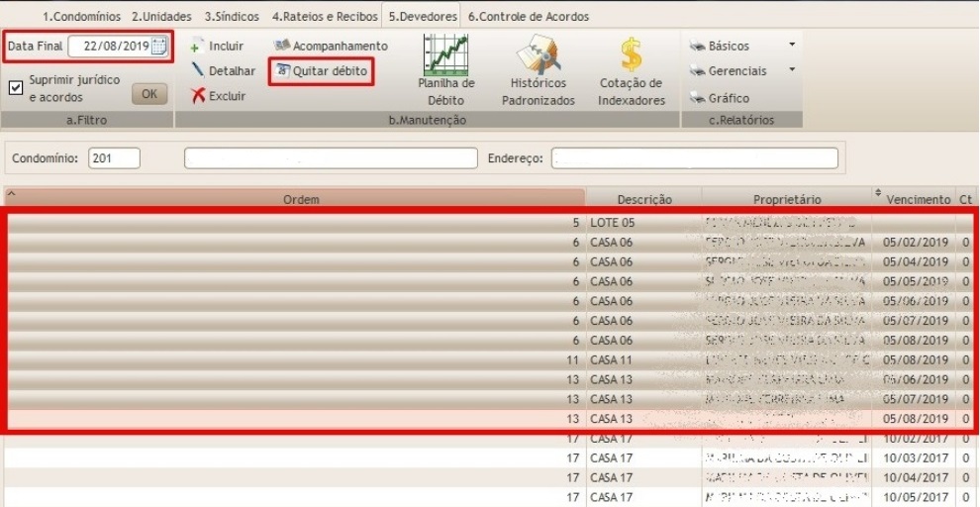Toggle the Suprimir jurídico e acordos checkbox
The height and width of the screenshot is (507, 980).
coord(16,87)
